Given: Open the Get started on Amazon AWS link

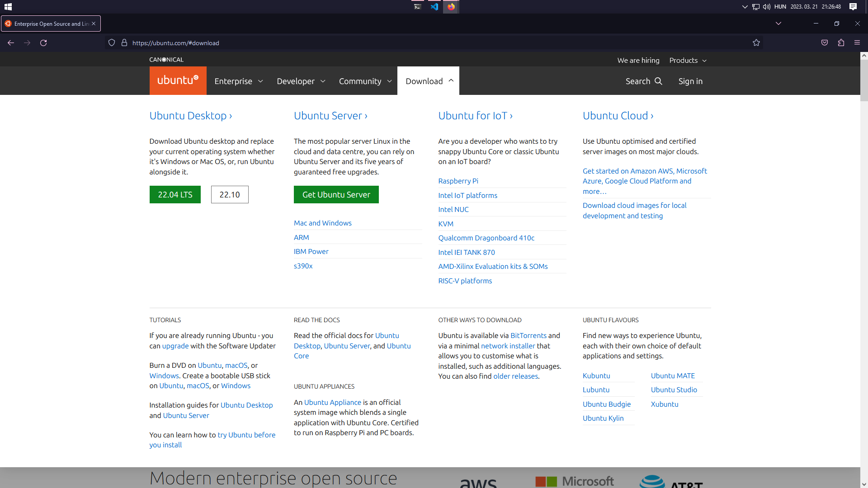Looking at the screenshot, I should pyautogui.click(x=645, y=181).
